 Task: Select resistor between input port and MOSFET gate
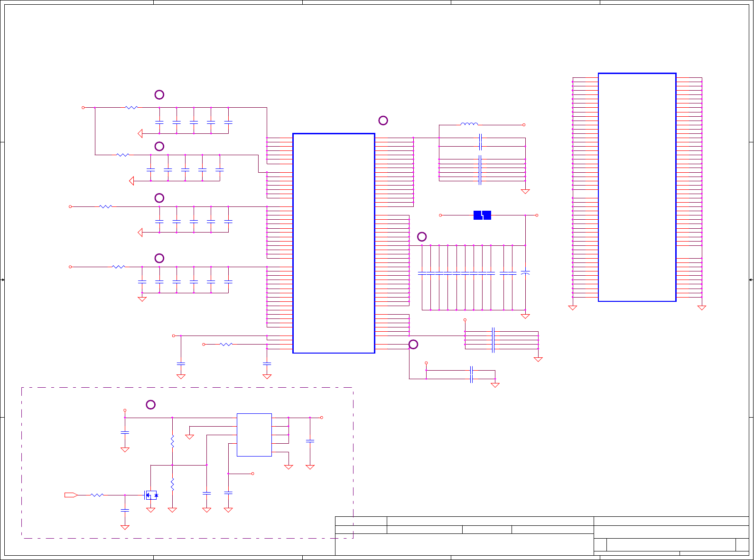click(x=97, y=495)
